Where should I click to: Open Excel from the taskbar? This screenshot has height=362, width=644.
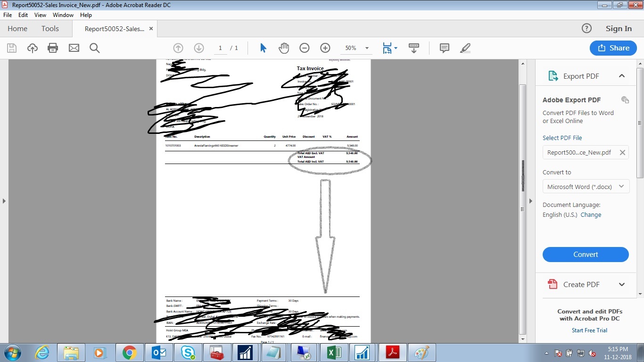click(334, 353)
